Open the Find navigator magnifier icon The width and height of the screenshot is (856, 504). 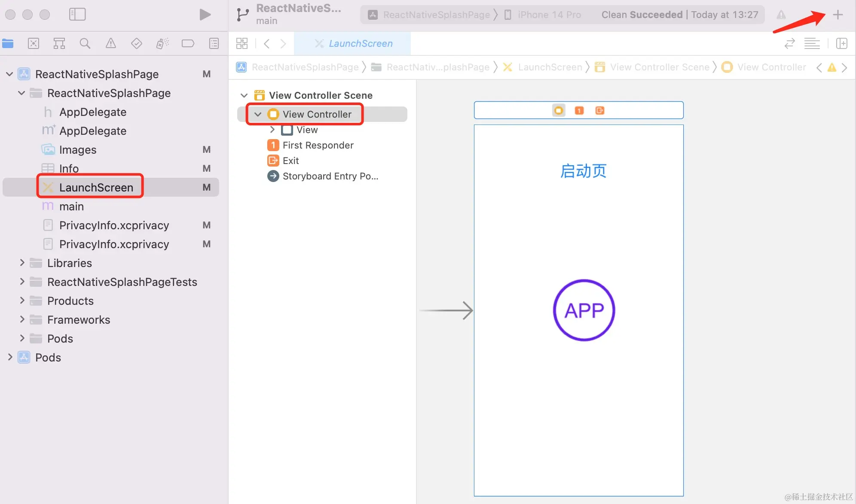(85, 43)
